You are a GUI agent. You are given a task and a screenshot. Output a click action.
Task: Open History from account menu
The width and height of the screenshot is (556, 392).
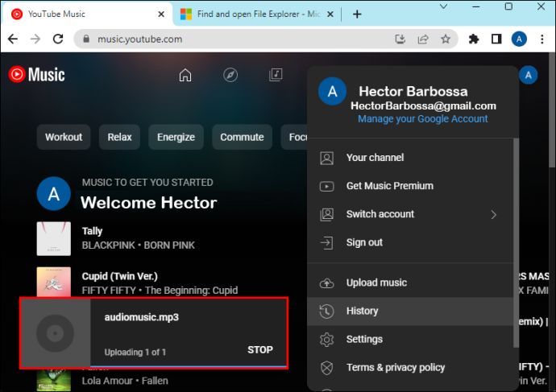[410, 312]
